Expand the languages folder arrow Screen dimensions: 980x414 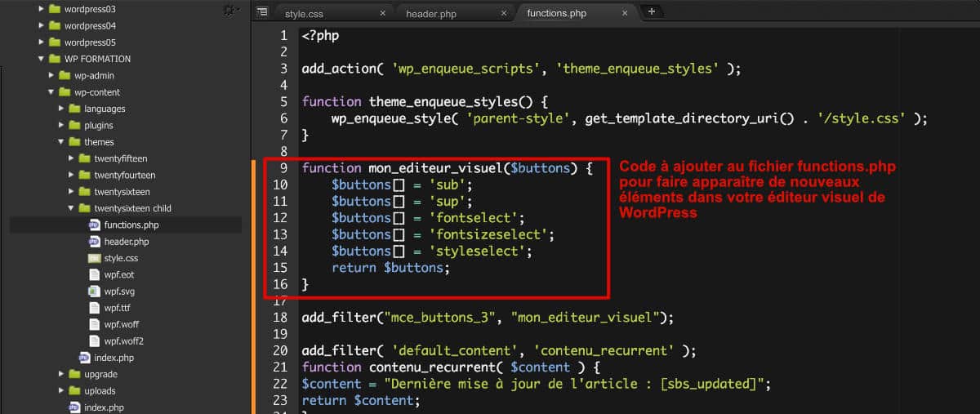point(61,109)
